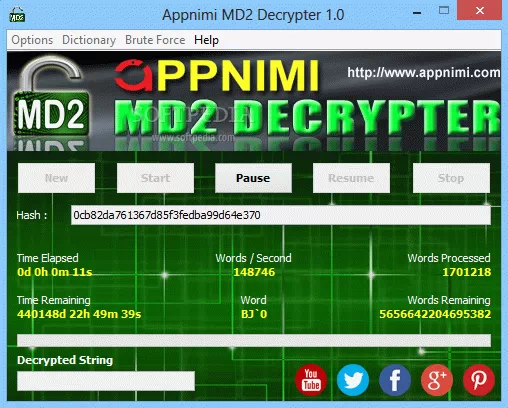
Task: Click the Words / Second value 148746
Action: pyautogui.click(x=254, y=272)
